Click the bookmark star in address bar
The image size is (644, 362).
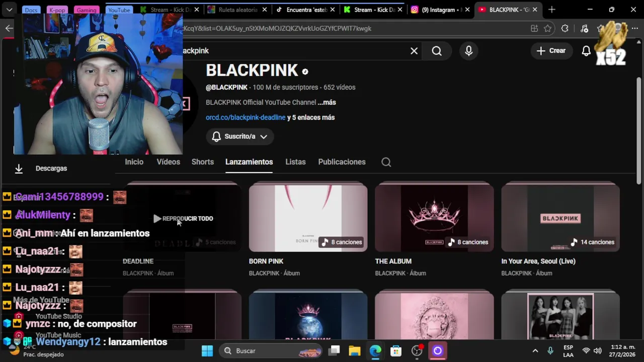pyautogui.click(x=548, y=29)
